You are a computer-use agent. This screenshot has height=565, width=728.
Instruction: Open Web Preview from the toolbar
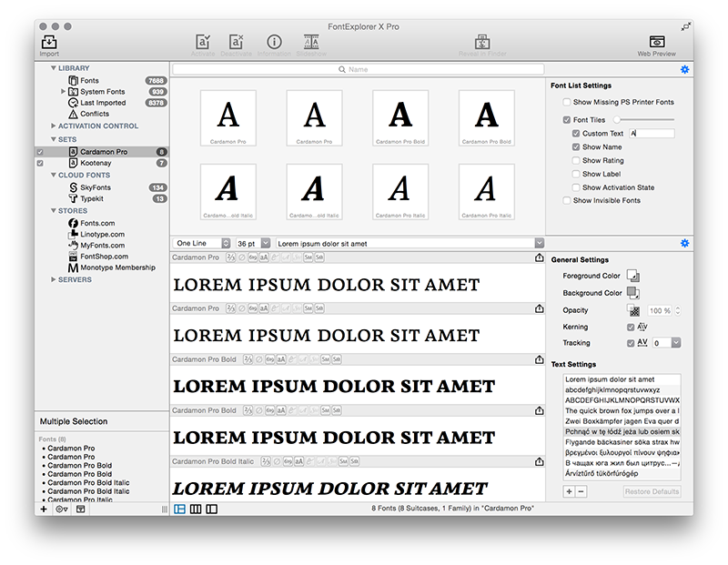click(656, 42)
